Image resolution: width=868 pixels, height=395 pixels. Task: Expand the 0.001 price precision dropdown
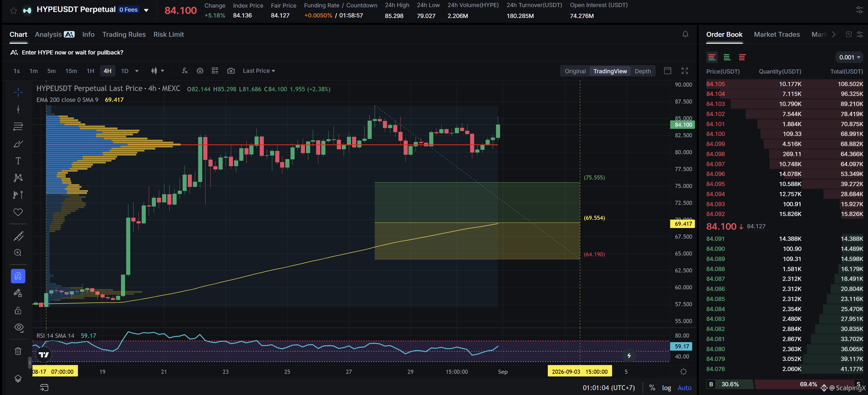(x=849, y=57)
